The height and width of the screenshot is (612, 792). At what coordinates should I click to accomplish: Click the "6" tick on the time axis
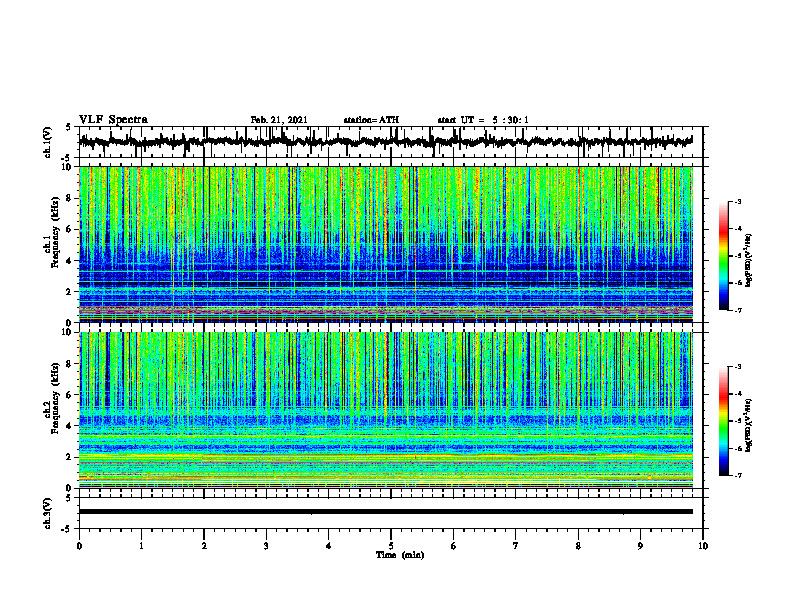(454, 546)
